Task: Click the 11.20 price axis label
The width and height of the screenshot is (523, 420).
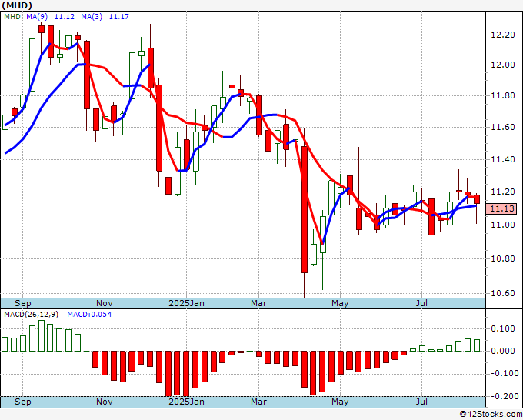Action: coord(503,192)
